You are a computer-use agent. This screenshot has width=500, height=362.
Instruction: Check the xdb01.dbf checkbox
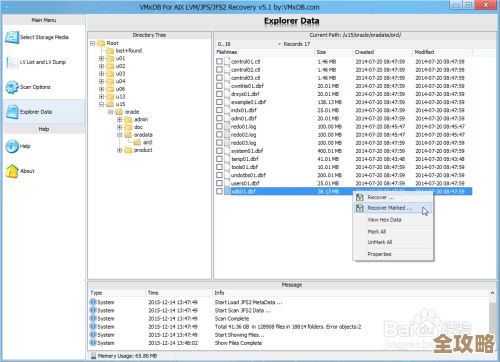[219, 191]
